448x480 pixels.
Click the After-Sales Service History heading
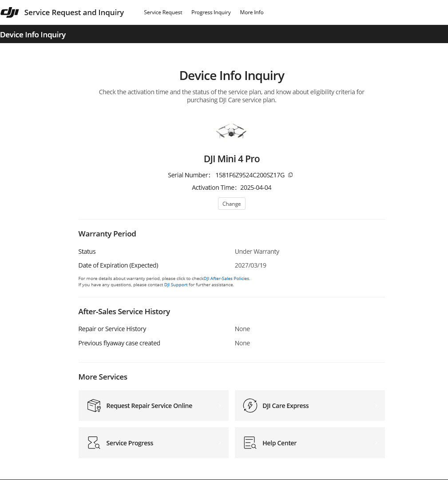[124, 312]
